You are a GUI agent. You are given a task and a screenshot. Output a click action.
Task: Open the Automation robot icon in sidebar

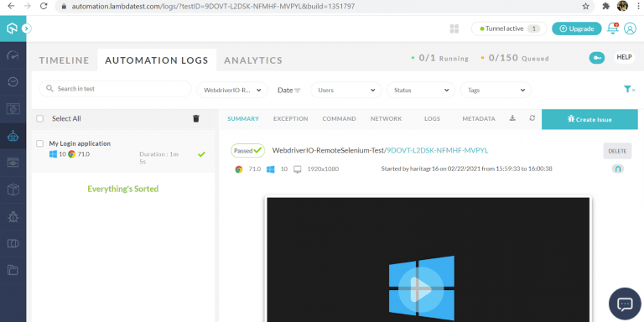point(13,135)
